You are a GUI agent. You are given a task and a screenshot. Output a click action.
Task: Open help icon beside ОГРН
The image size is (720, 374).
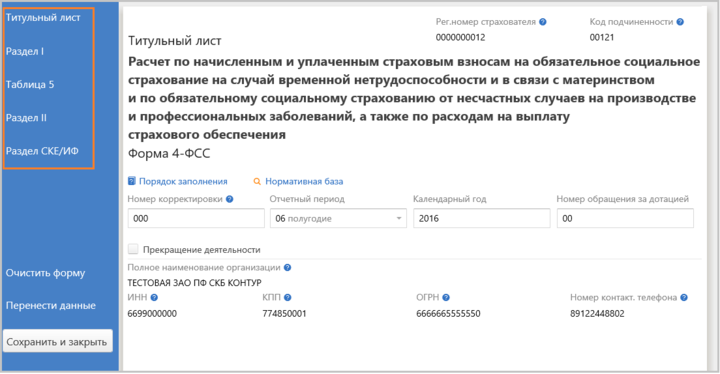446,297
